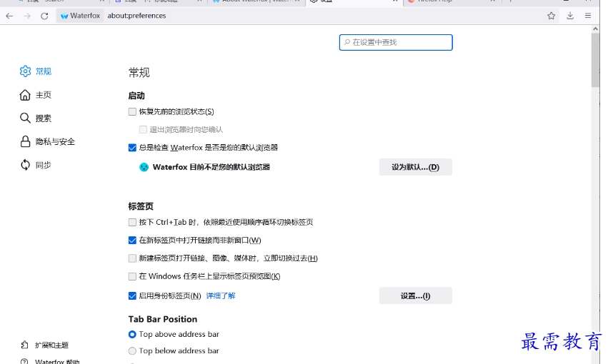This screenshot has height=364, width=608.
Task: Click the vertical scrollbar thumb
Action: [x=595, y=60]
